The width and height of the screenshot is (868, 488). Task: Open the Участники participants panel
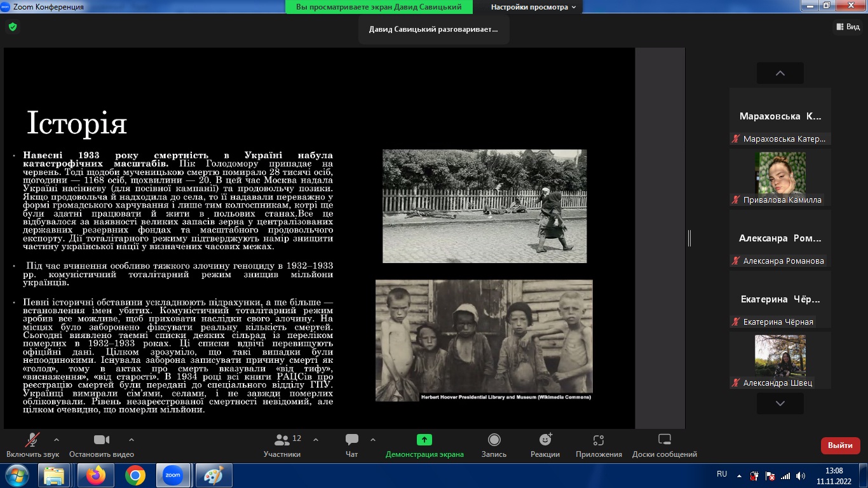(283, 445)
